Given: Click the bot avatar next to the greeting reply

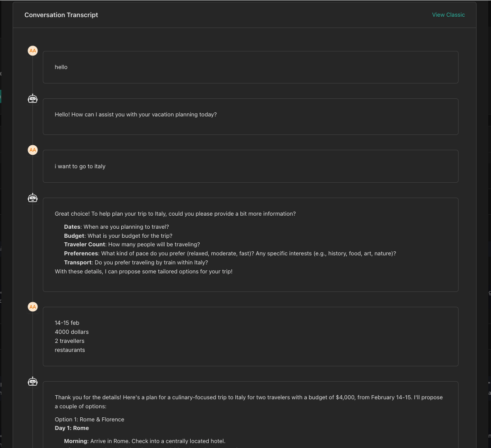Looking at the screenshot, I should (x=32, y=98).
